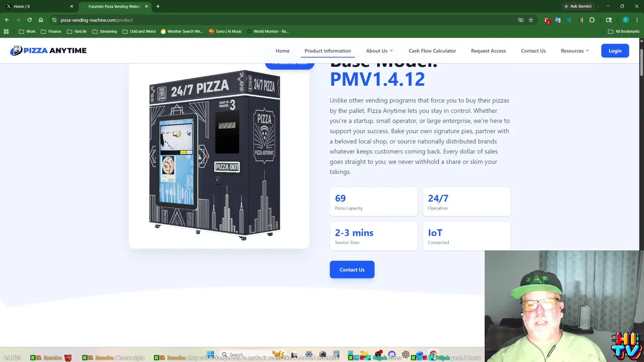Open the megaphone extension icon
This screenshot has width=644, height=362.
pos(581,20)
